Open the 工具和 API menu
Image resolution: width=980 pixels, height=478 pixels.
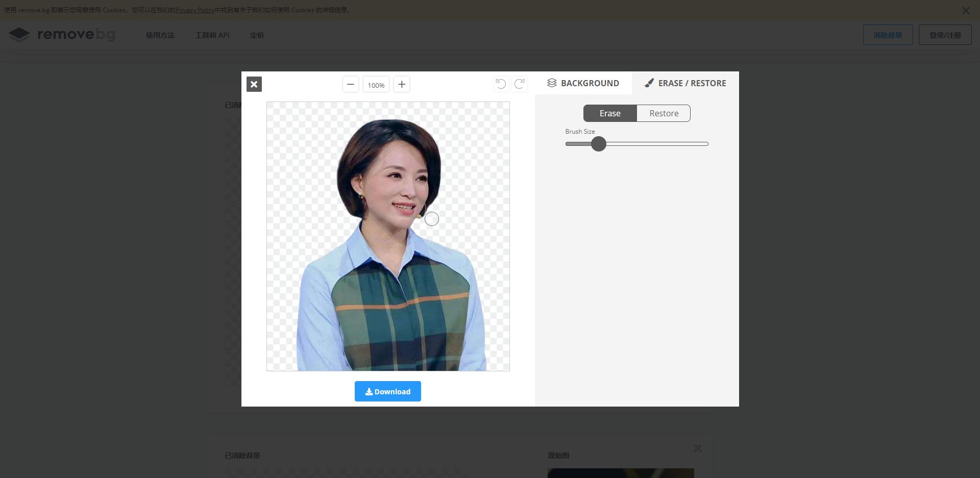coord(212,35)
